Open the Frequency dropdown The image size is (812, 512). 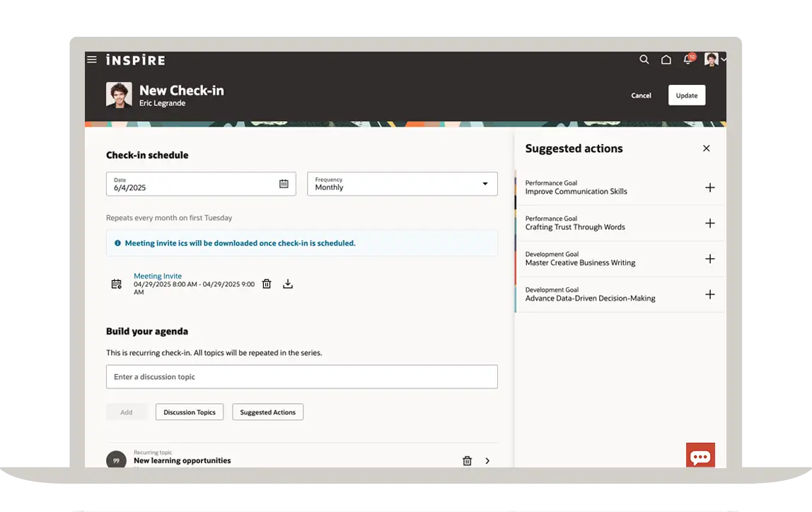[402, 184]
